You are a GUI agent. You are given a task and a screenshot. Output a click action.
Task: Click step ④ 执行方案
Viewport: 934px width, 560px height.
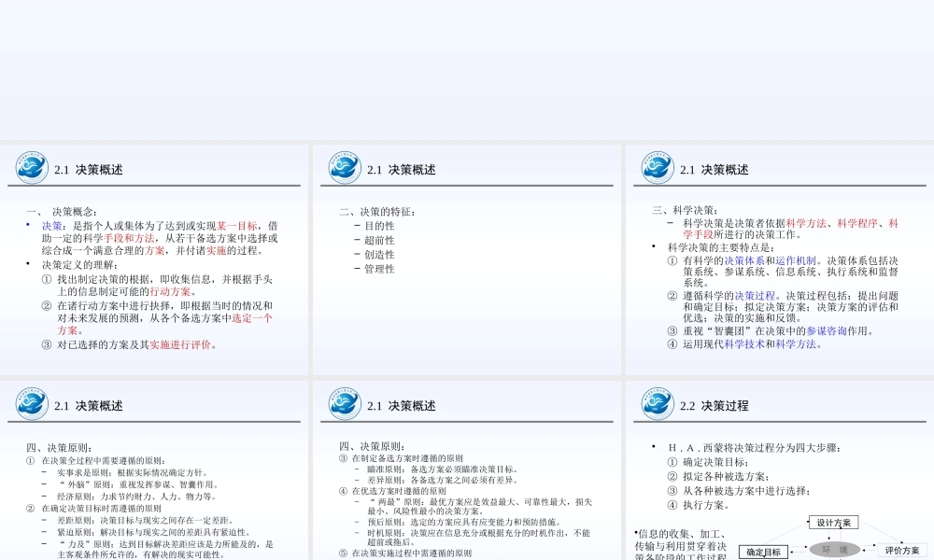click(x=699, y=505)
